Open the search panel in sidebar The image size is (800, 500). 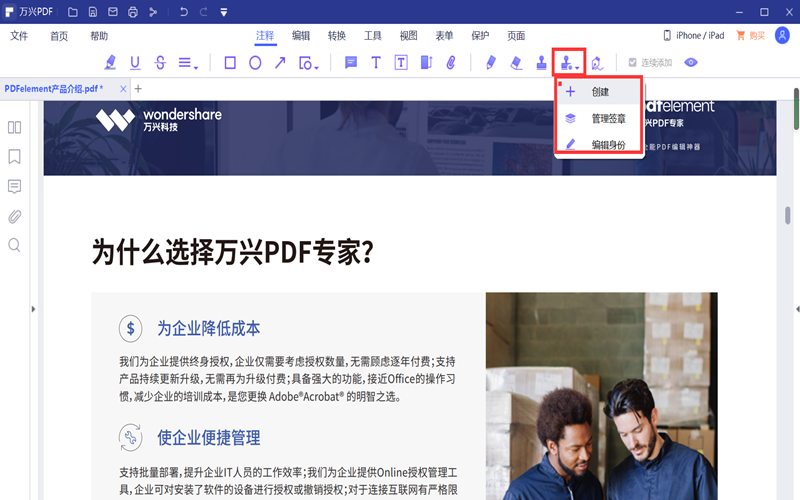point(15,245)
